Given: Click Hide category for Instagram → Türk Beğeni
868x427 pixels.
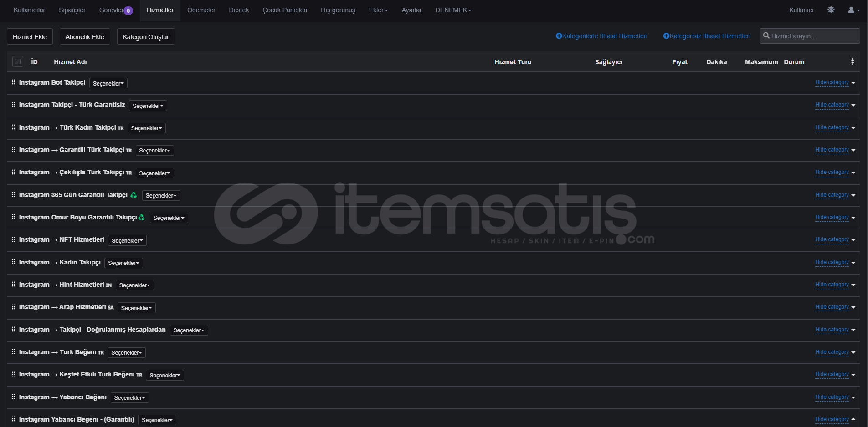Looking at the screenshot, I should tap(832, 352).
